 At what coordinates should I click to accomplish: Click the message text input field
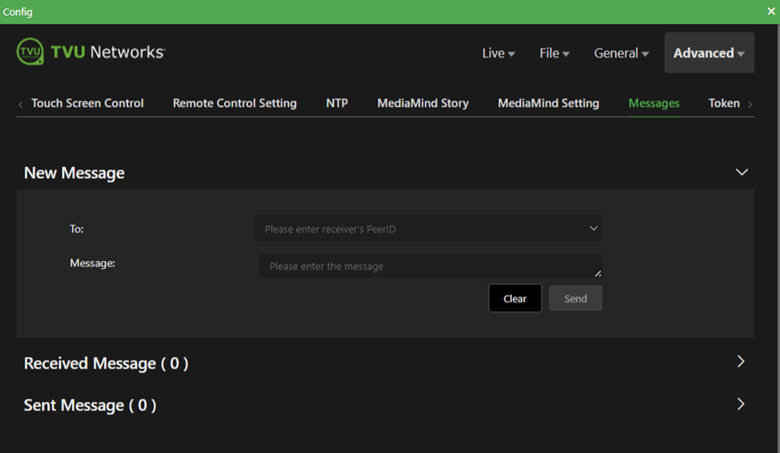pyautogui.click(x=430, y=267)
